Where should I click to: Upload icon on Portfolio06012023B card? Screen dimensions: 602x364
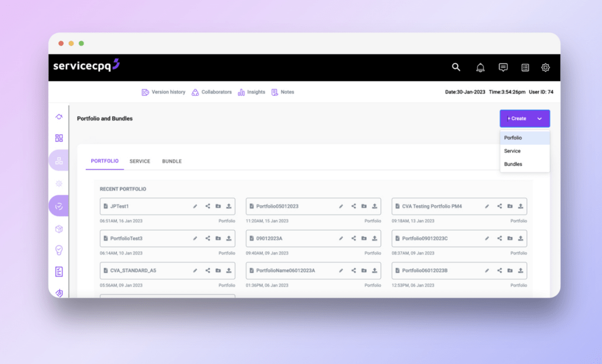click(521, 271)
